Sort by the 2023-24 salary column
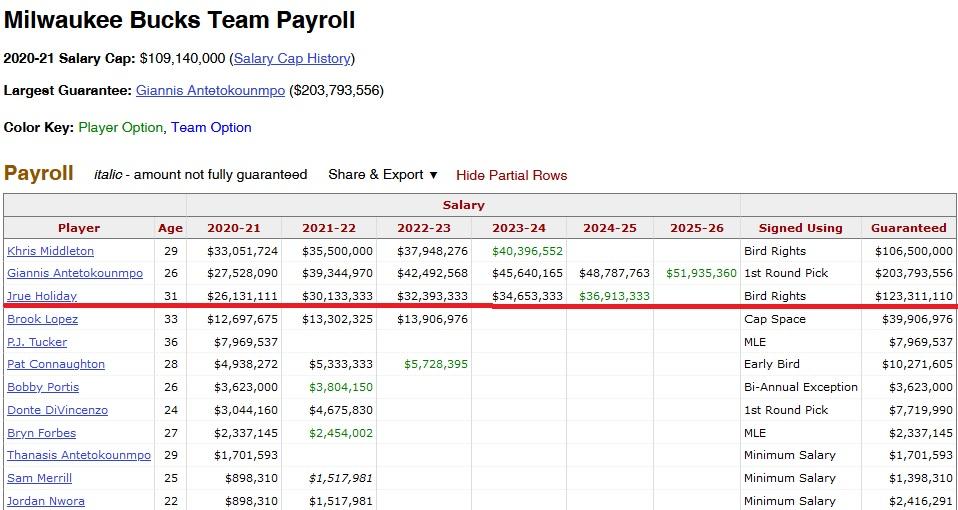Image resolution: width=958 pixels, height=510 pixels. [x=519, y=228]
